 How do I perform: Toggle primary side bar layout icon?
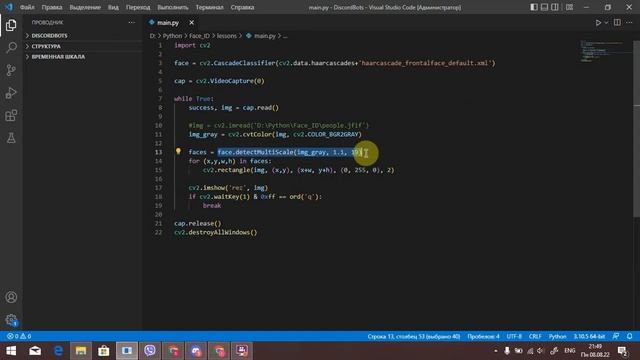pos(534,7)
